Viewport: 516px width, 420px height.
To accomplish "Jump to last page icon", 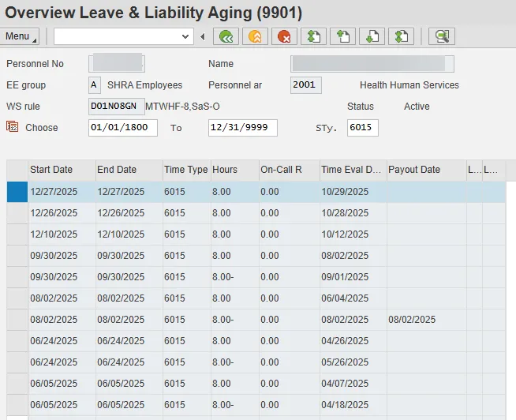I will (401, 36).
